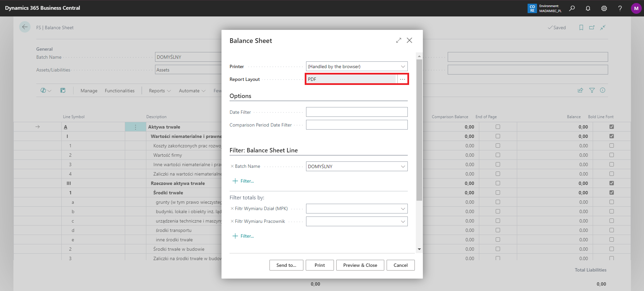Toggle Bold Line Font checkbox for Aktywa trwałe
Image resolution: width=644 pixels, height=291 pixels.
coord(611,127)
